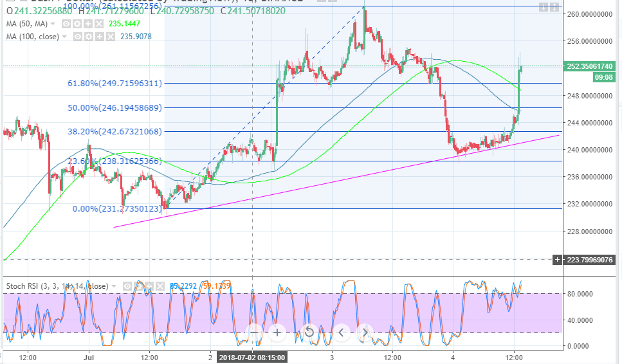Click the move pane down arrow icon

544,8
